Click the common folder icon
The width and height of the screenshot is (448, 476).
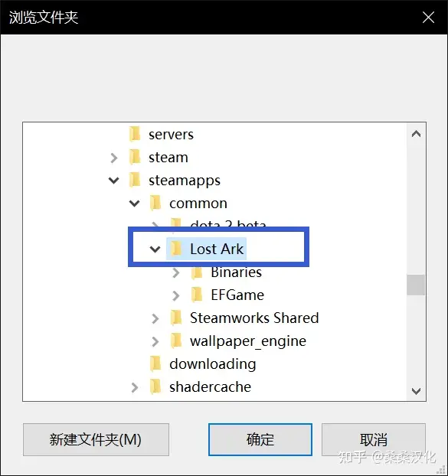(155, 203)
